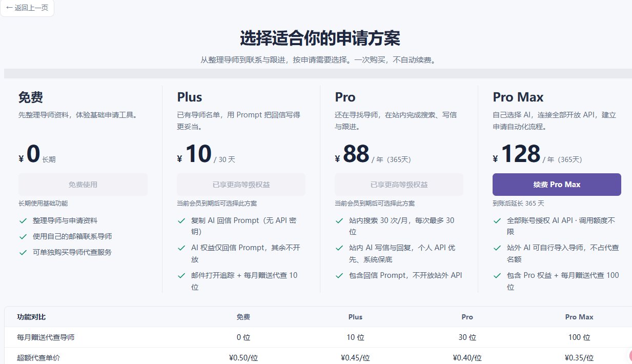Click the ¥88 yearly price
The image size is (632, 364).
373,154
